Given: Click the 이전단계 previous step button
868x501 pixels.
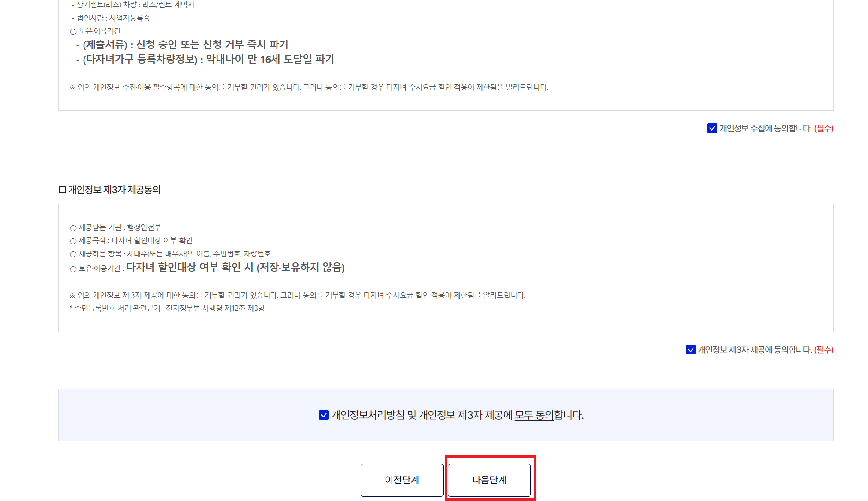Looking at the screenshot, I should 401,480.
